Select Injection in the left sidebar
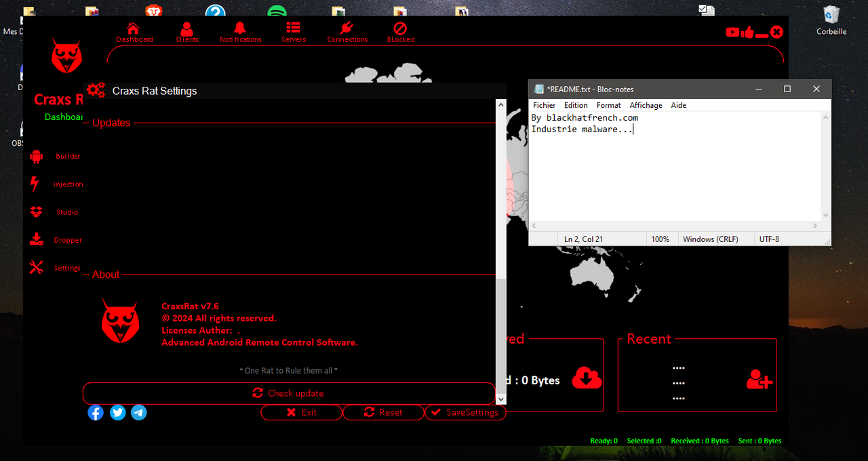868x461 pixels. click(x=56, y=184)
